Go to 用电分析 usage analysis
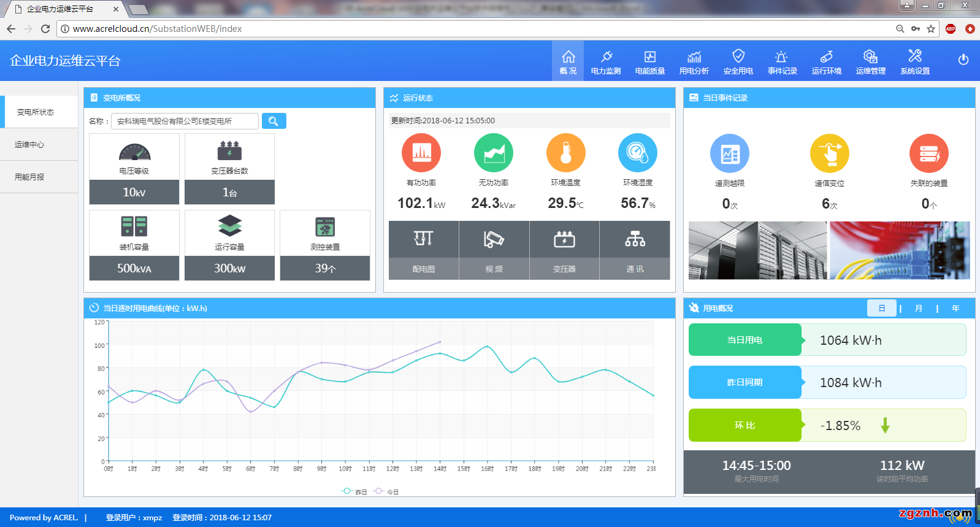The image size is (980, 527). [x=694, y=62]
